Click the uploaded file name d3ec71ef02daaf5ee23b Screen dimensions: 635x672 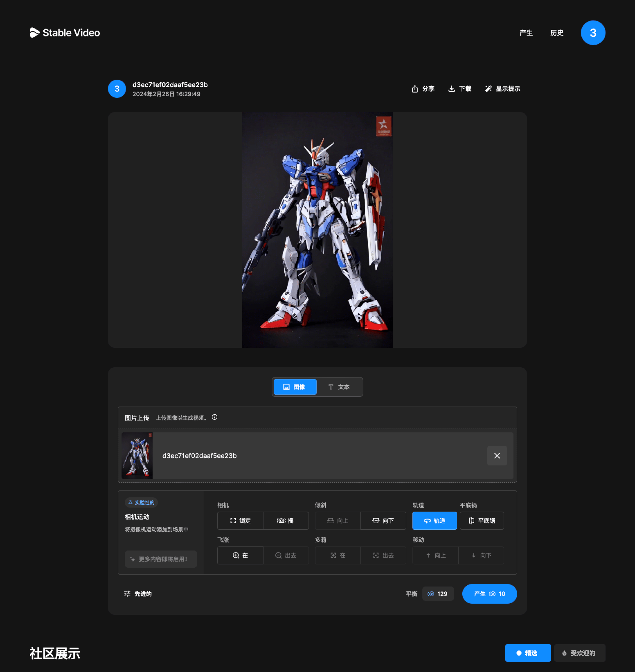[x=199, y=456]
